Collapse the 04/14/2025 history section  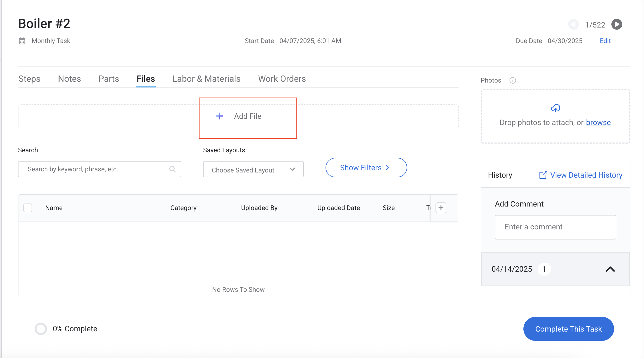[x=610, y=269]
